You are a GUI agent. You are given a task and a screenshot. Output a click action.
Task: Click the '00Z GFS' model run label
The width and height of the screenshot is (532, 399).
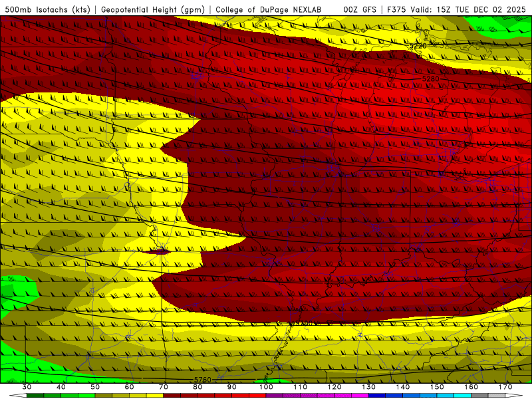pos(360,9)
